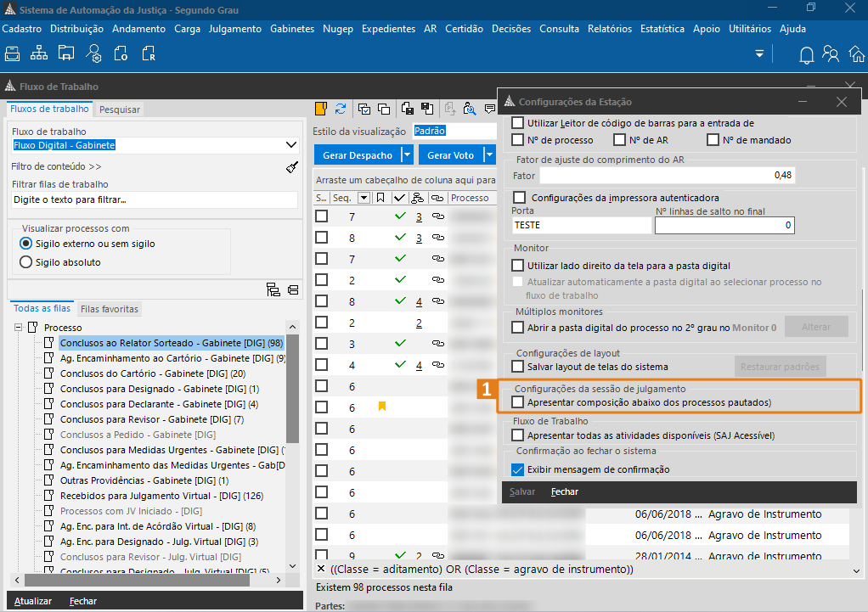Enable 'Configurações da impressora autenticadora' checkbox
Screen dimensions: 868x612
tap(519, 197)
